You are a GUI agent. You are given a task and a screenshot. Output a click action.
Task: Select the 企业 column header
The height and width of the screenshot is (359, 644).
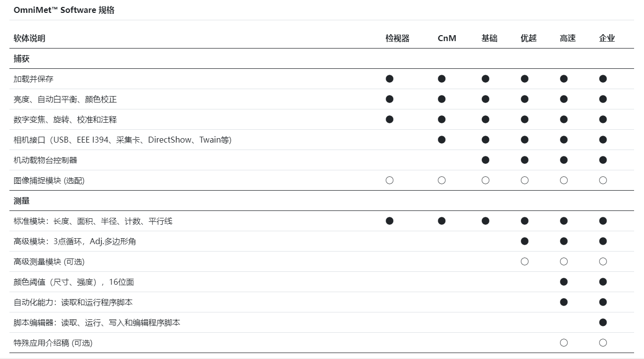click(x=607, y=38)
